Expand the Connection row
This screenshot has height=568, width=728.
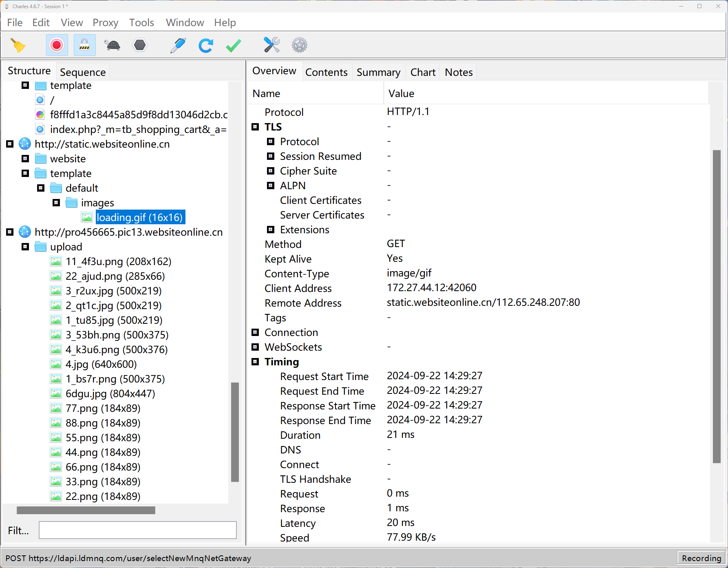255,332
